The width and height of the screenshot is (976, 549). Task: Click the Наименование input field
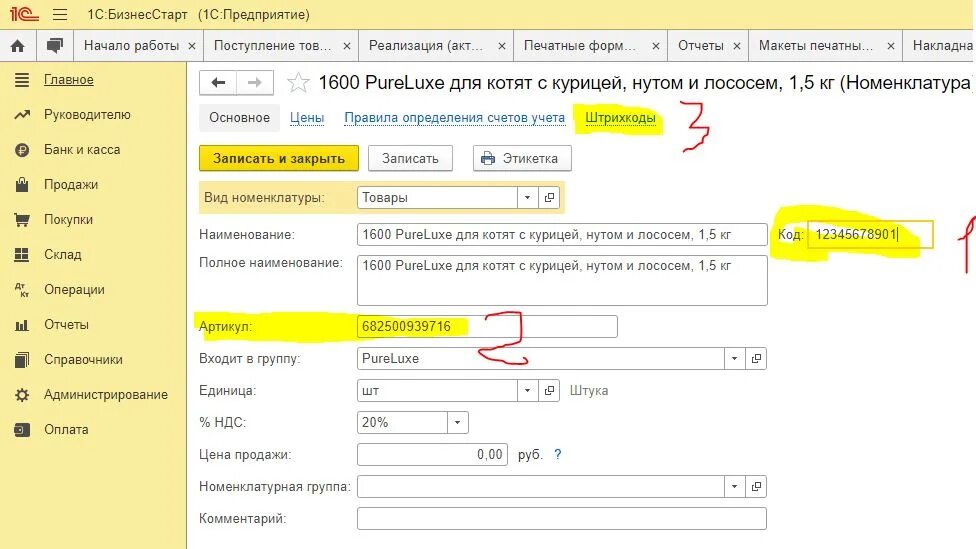562,235
